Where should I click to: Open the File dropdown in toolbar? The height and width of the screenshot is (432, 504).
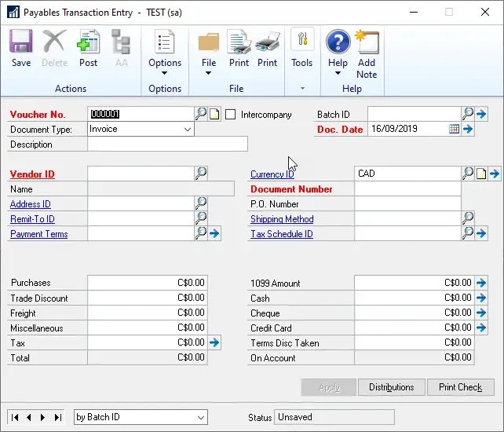click(x=209, y=53)
